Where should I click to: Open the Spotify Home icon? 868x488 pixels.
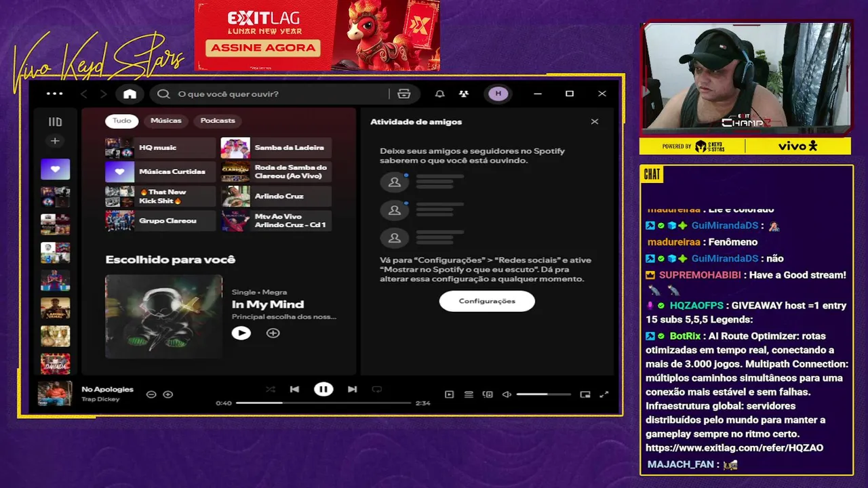coord(130,94)
